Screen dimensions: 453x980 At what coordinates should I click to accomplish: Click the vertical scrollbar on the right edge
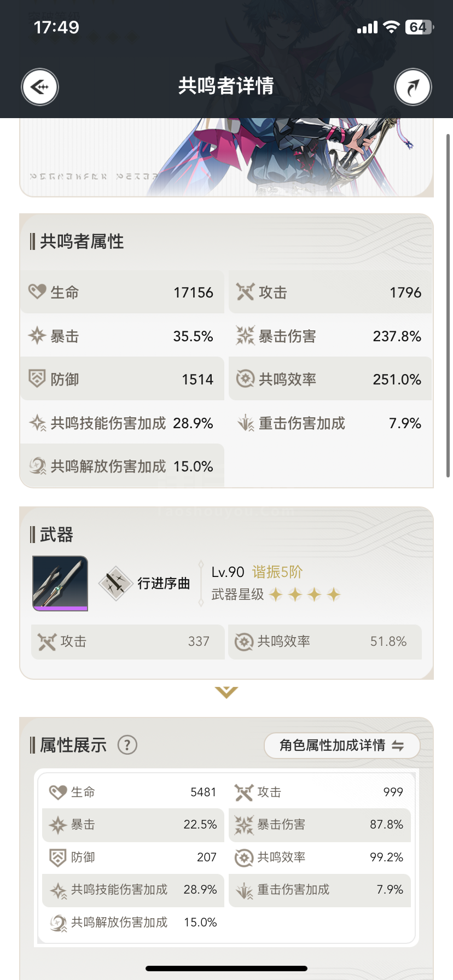pos(449,306)
